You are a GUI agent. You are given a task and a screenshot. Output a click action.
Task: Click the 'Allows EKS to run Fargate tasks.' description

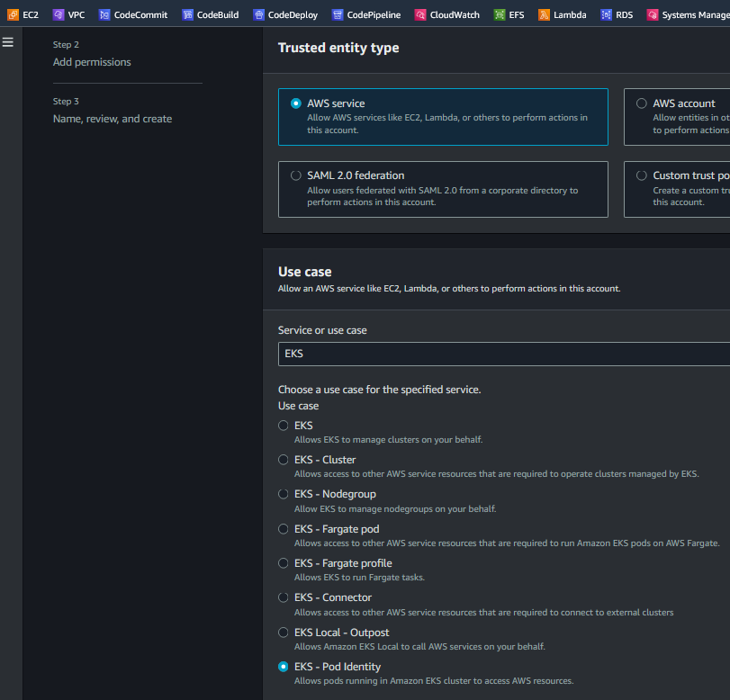coord(359,578)
